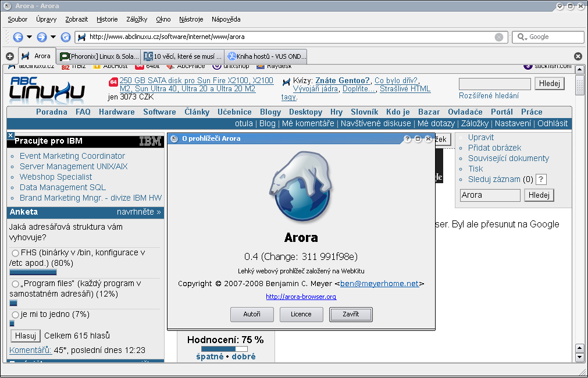Switch to the Kniha hostů tab
The image size is (588, 378).
pyautogui.click(x=266, y=56)
